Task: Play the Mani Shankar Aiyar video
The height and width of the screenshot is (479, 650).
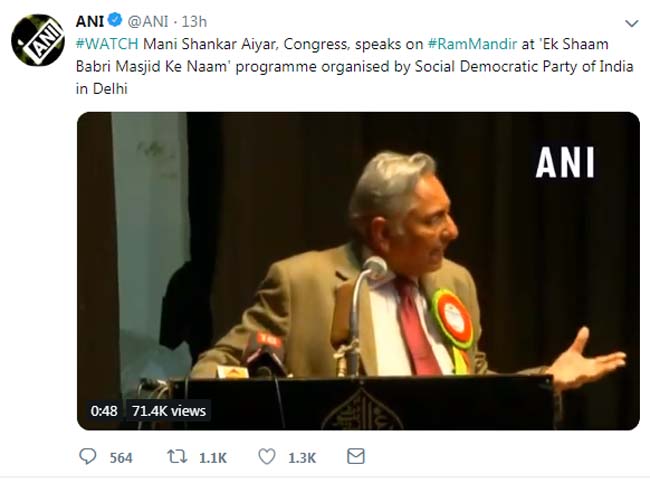Action: coord(358,270)
